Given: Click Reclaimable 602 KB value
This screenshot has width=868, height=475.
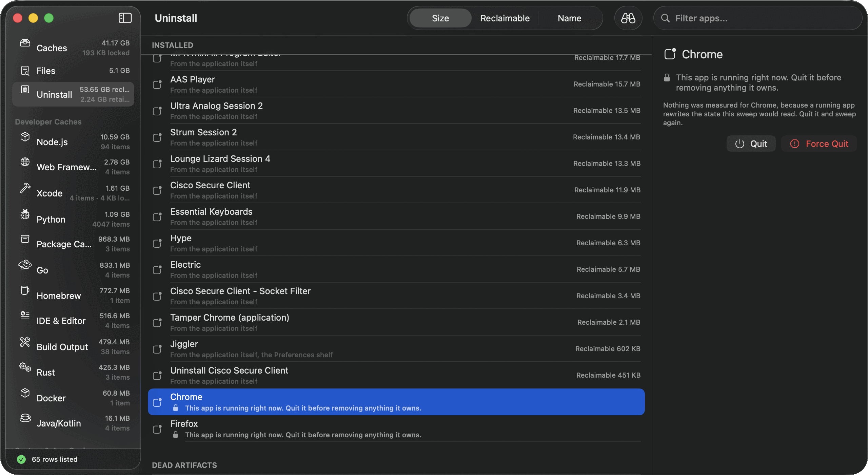Looking at the screenshot, I should (608, 349).
